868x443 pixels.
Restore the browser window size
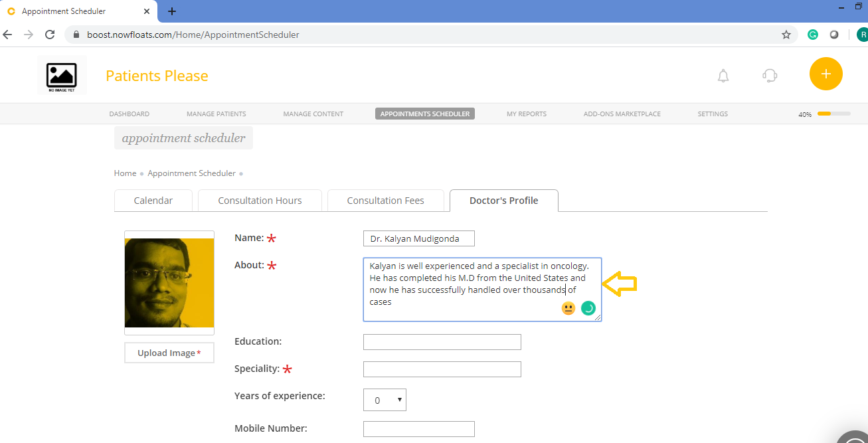coord(859,6)
